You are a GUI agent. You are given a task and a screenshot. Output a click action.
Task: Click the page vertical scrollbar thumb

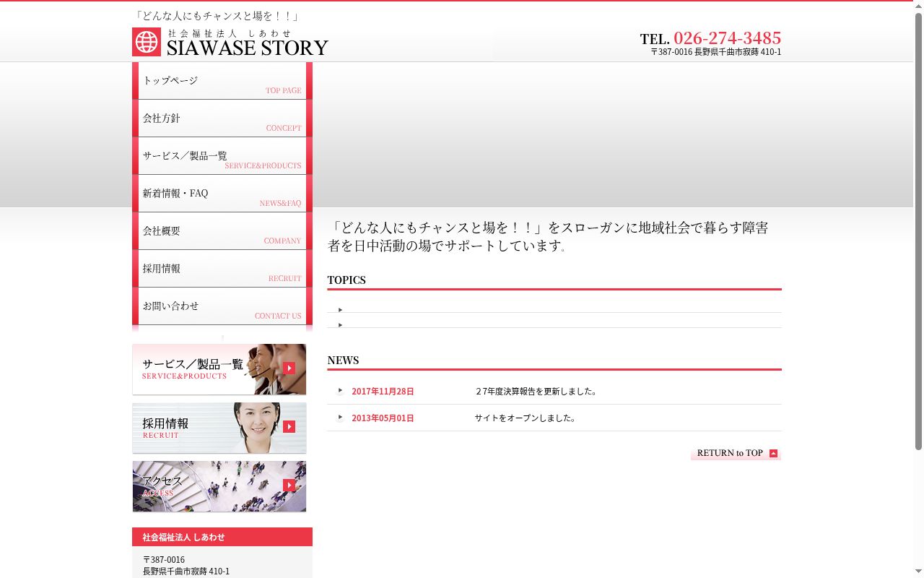[x=918, y=231]
